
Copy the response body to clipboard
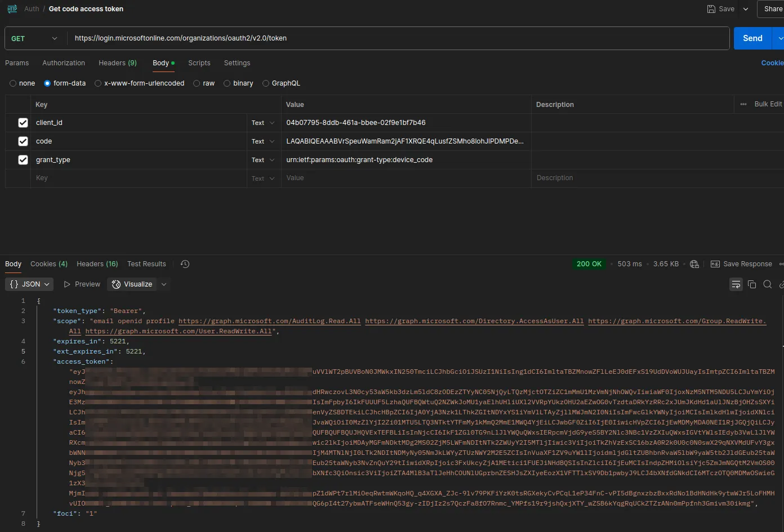[x=752, y=284]
